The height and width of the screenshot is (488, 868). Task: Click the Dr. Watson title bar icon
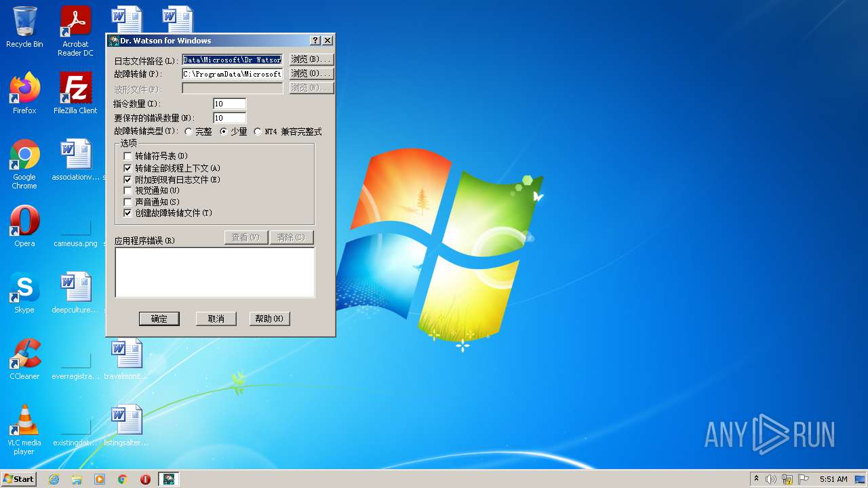point(114,41)
